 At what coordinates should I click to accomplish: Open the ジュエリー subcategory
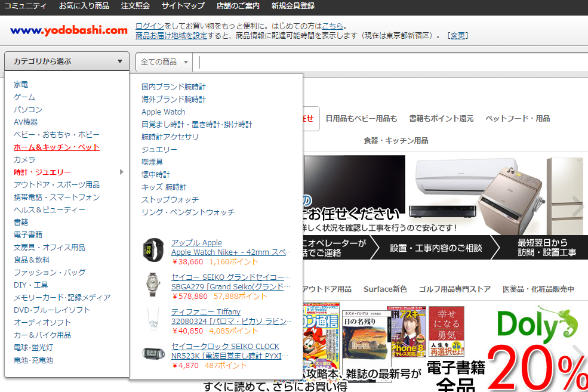(x=159, y=150)
